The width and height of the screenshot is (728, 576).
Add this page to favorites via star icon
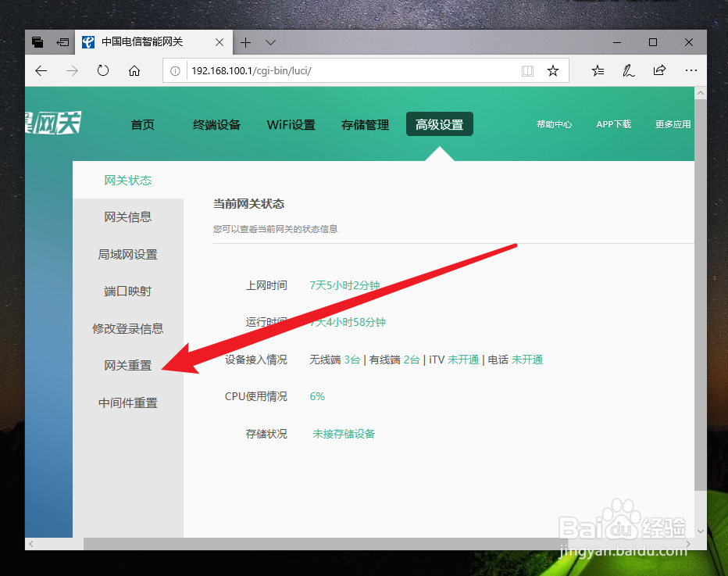553,70
